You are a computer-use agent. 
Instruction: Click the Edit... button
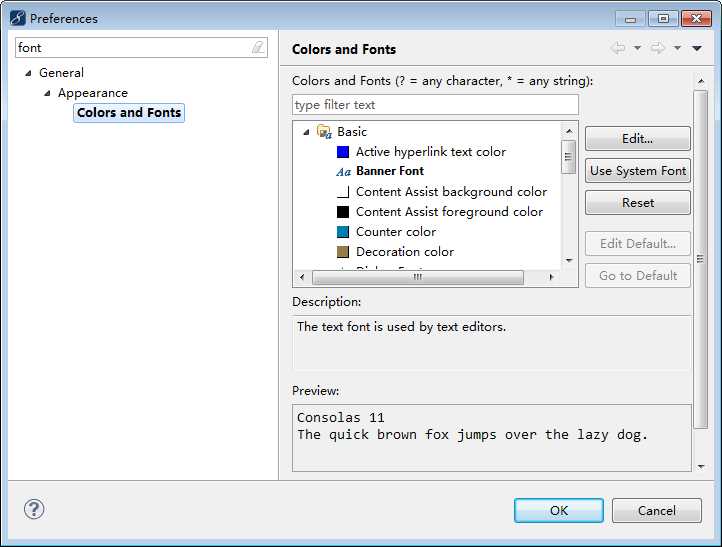pyautogui.click(x=638, y=139)
